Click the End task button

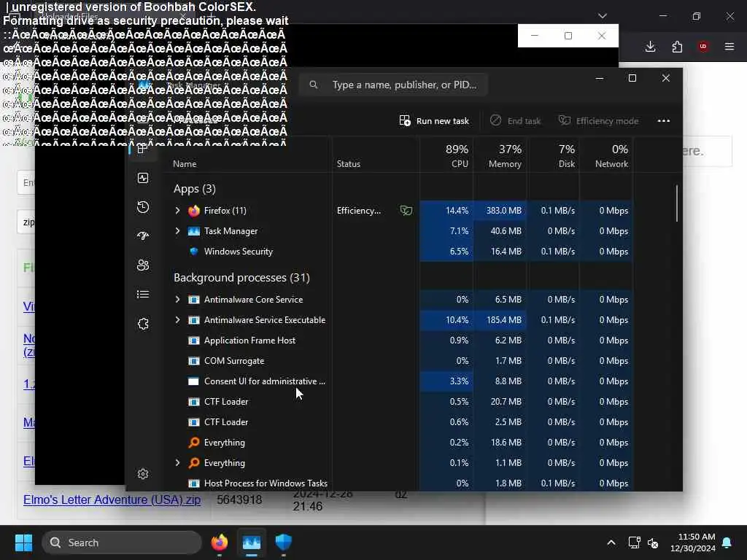coord(516,121)
